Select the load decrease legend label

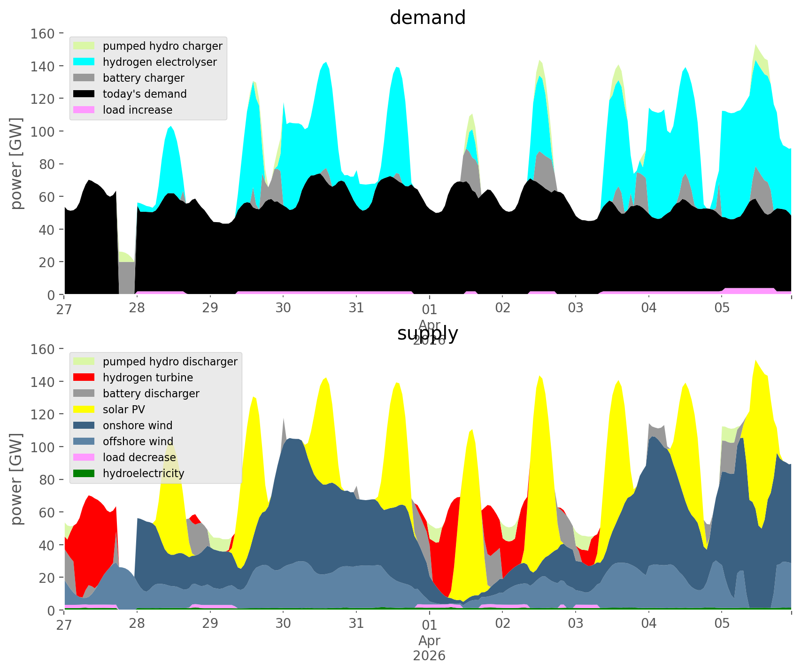[139, 457]
